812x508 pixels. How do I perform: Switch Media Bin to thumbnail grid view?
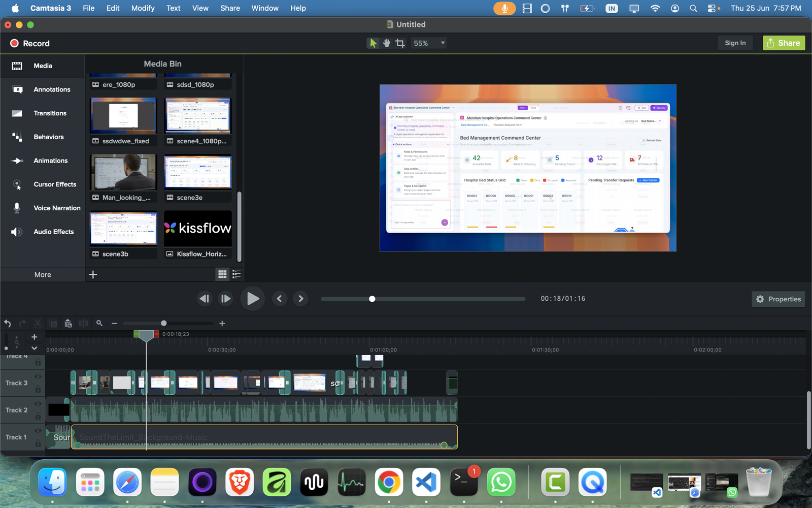(x=222, y=275)
